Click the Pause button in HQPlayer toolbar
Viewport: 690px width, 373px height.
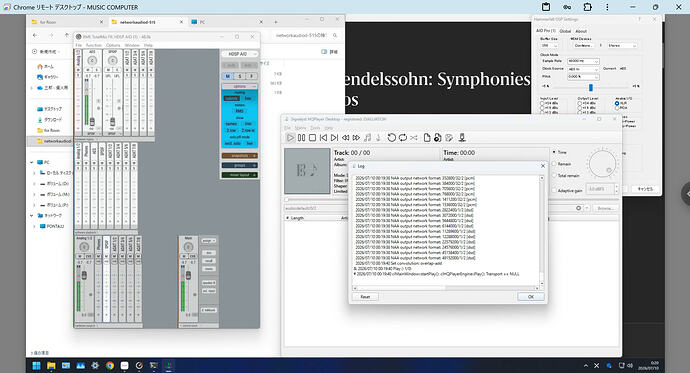[301, 138]
